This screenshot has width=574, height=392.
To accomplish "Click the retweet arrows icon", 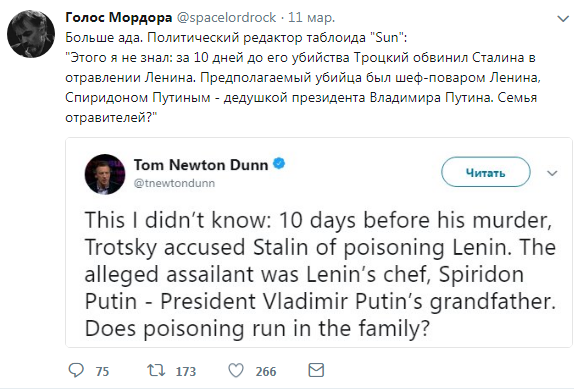I will coord(156,370).
